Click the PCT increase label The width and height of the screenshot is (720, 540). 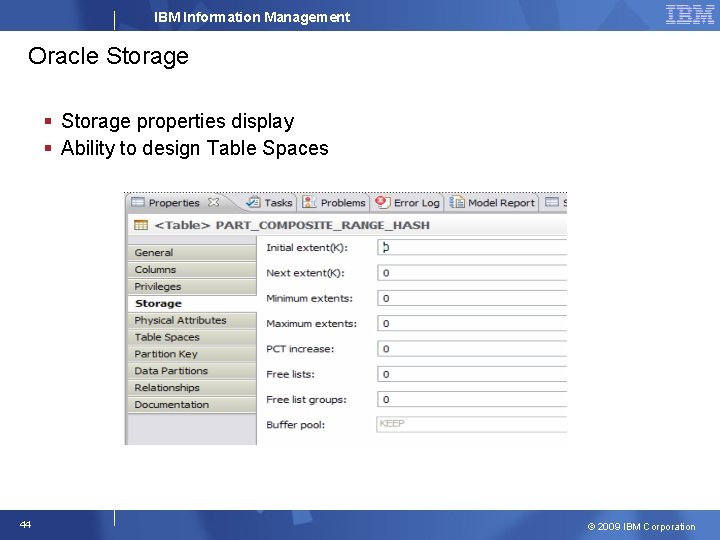coord(300,349)
